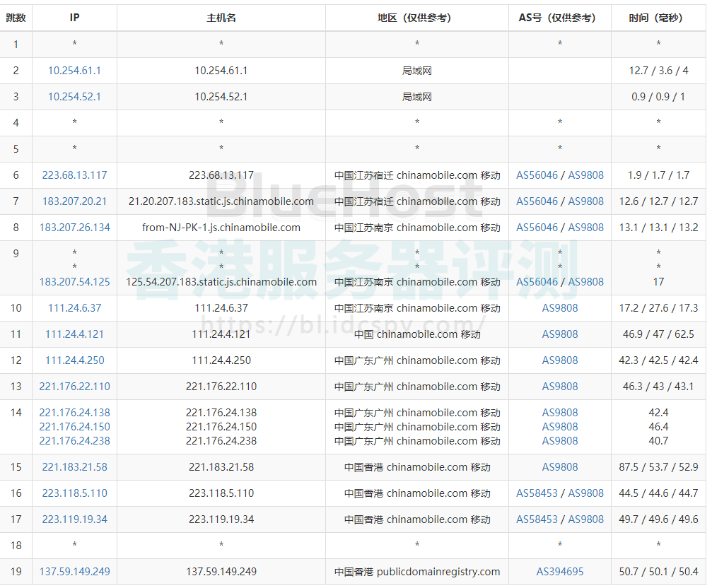The width and height of the screenshot is (712, 588).
Task: Open the 223.119.19.34 IP column link
Action: point(74,519)
